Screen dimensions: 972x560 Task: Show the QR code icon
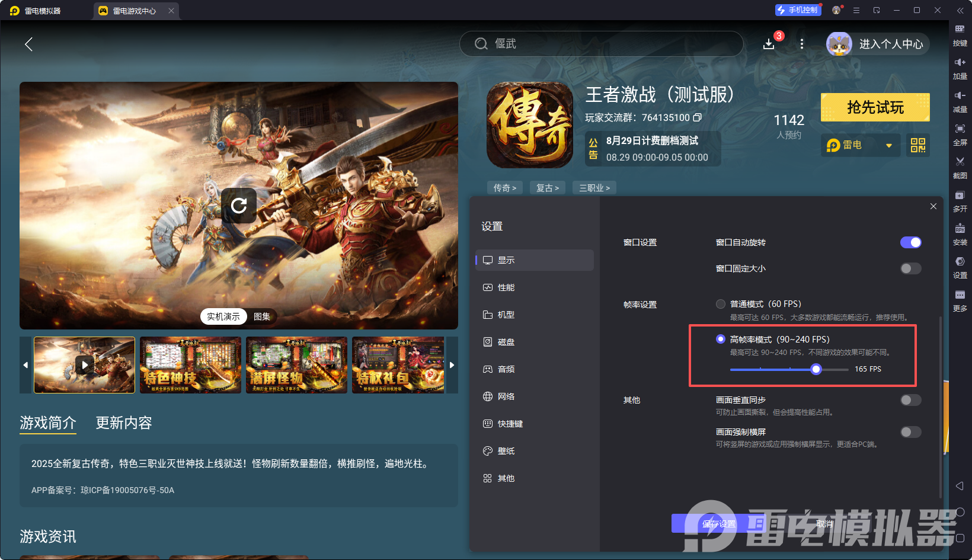(x=918, y=145)
